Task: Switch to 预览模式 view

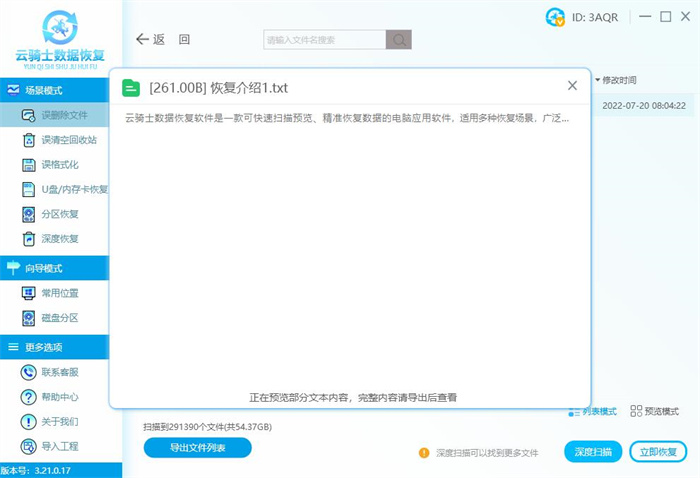Action: tap(655, 412)
